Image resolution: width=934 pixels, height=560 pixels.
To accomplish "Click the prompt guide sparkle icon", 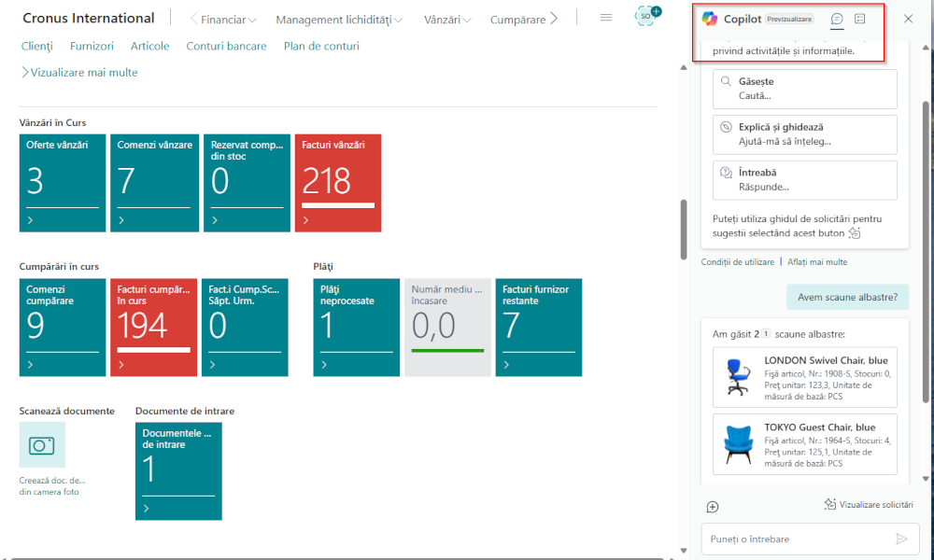I will coord(855,233).
